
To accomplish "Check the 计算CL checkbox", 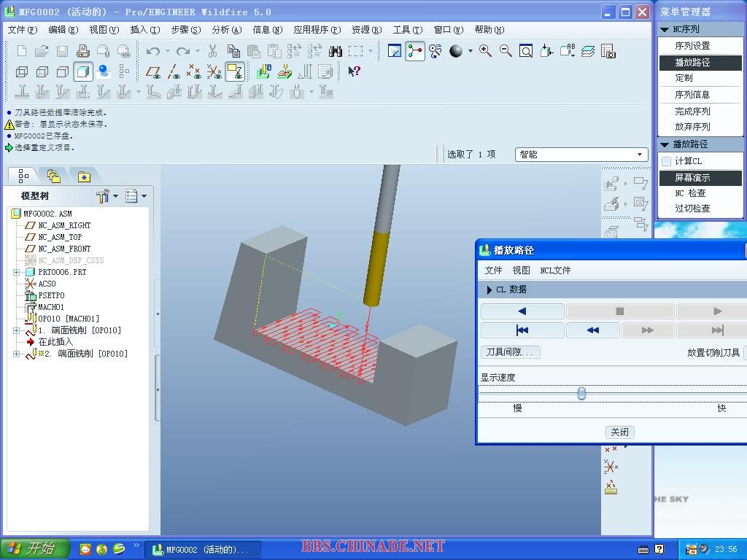I will [x=666, y=161].
